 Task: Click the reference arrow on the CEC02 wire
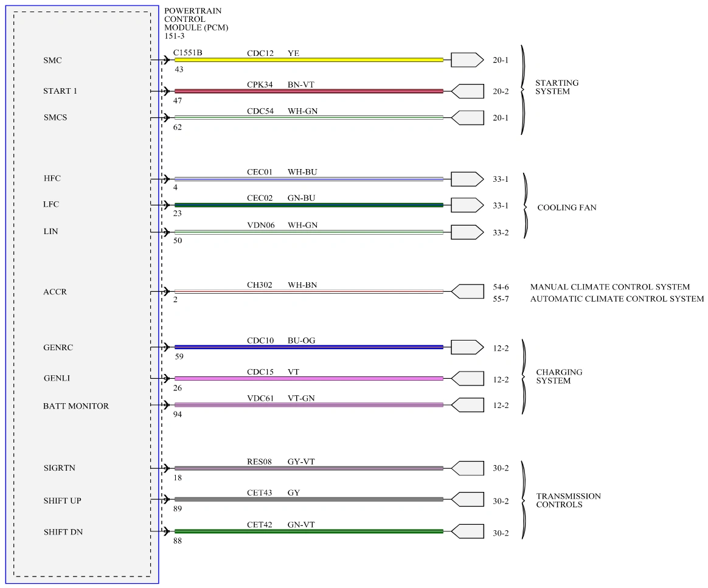click(x=467, y=205)
